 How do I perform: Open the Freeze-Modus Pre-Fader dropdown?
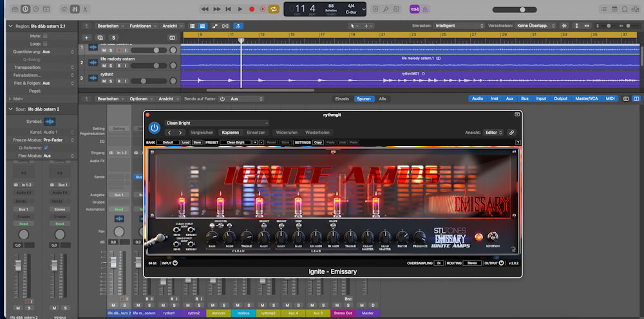point(59,140)
